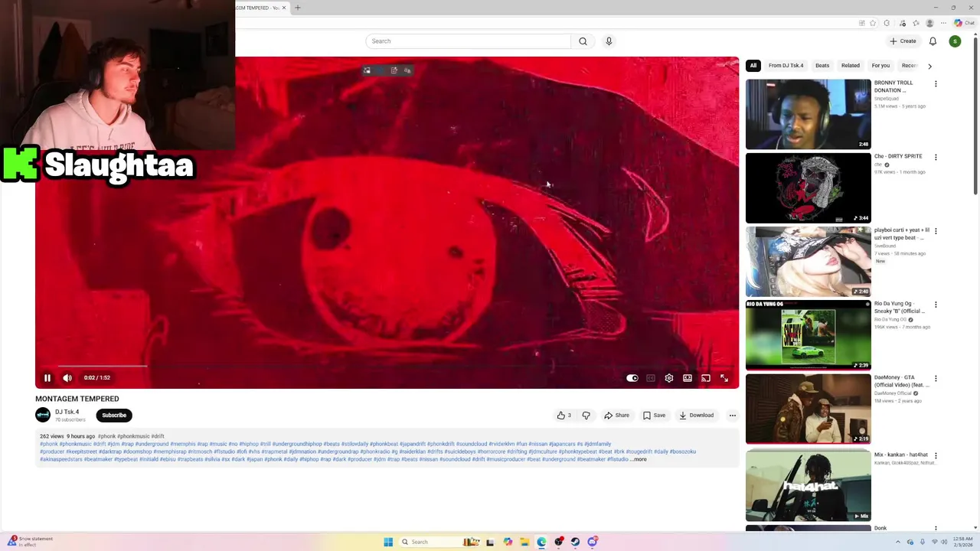Image resolution: width=980 pixels, height=551 pixels.
Task: Open Che - DIRTY SPRITE video thumbnail
Action: [808, 187]
